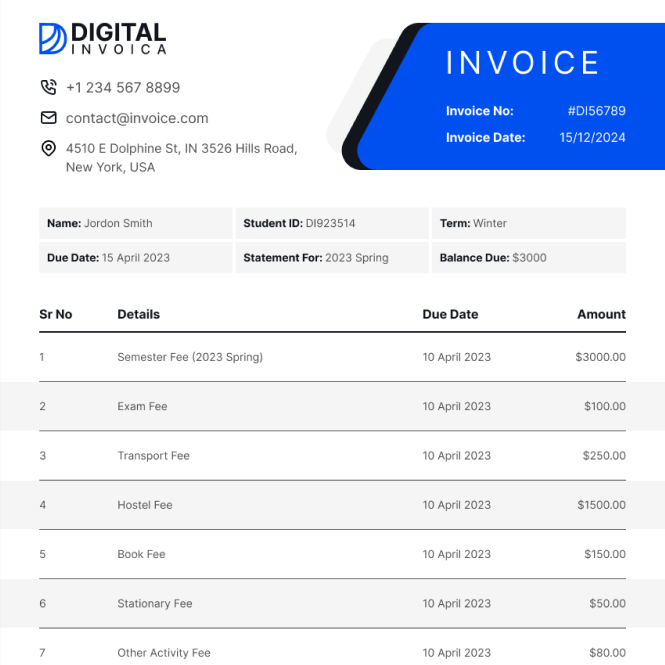Screen dimensions: 665x665
Task: Select the Book Fee row detail
Action: click(141, 554)
